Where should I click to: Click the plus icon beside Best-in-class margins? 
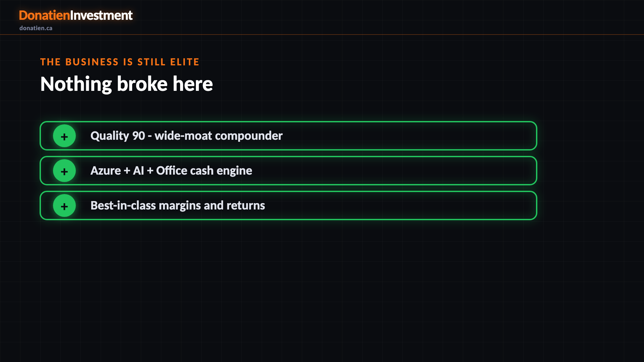click(64, 205)
